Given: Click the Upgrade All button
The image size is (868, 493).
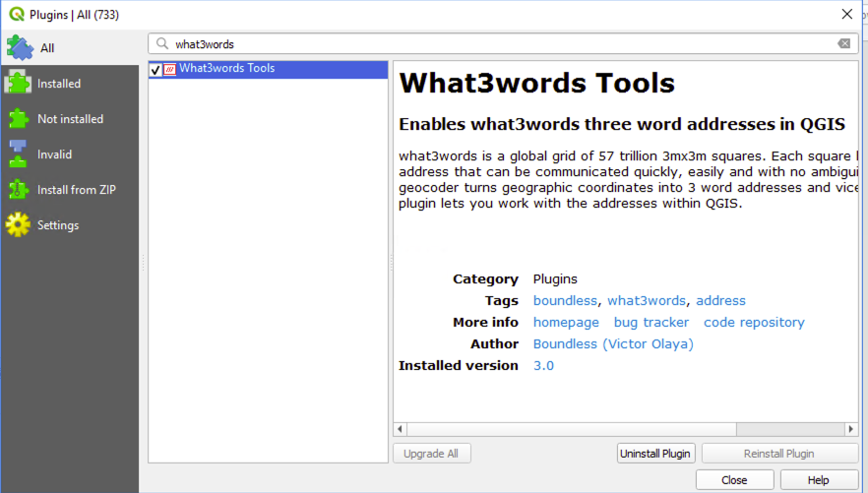Looking at the screenshot, I should point(431,454).
